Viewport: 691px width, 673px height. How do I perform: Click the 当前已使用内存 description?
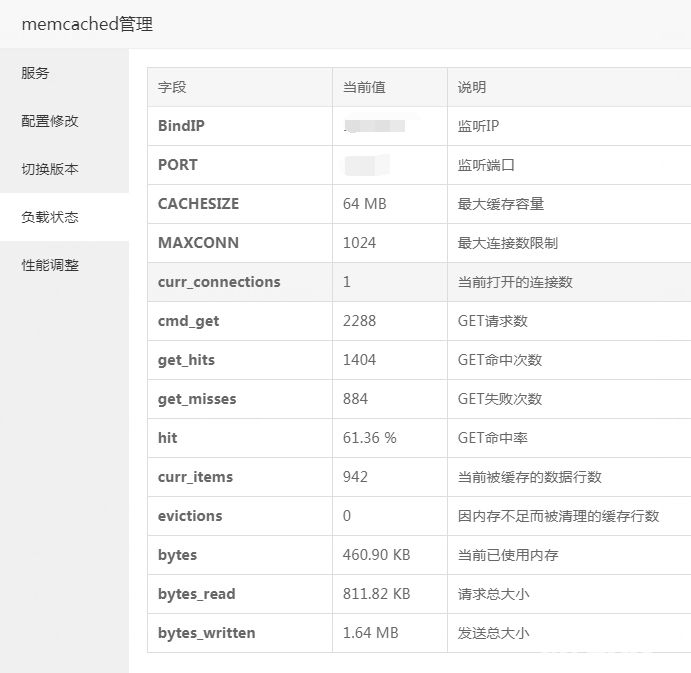tap(508, 555)
